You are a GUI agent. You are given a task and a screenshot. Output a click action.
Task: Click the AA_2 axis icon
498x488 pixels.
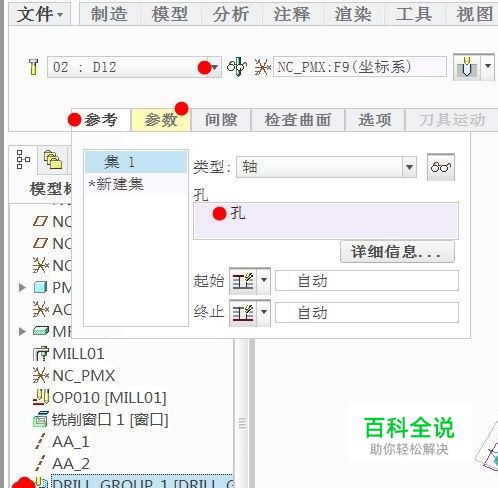40,463
